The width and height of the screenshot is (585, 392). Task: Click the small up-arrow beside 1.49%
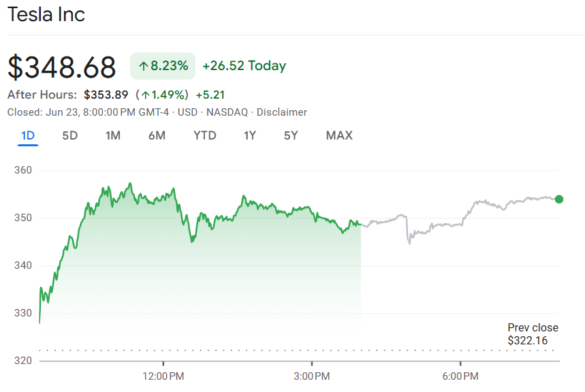point(145,95)
